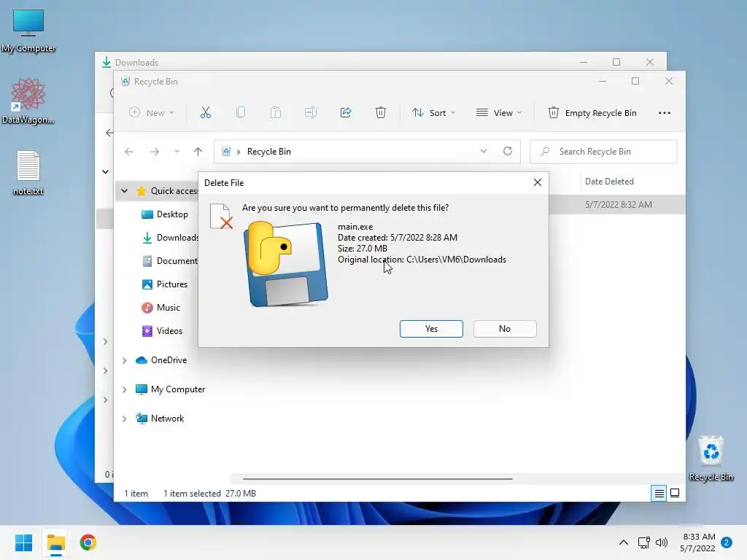747x560 pixels.
Task: Open Music in the sidebar
Action: 161,308
